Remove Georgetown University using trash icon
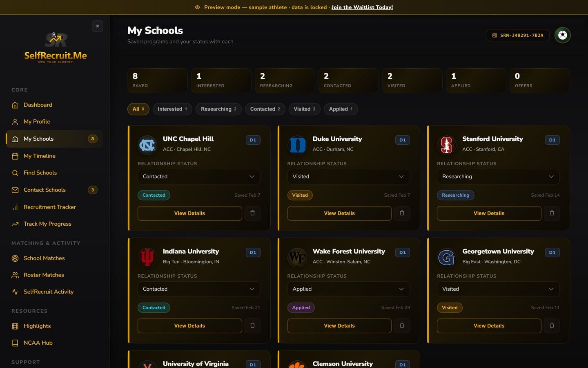This screenshot has width=588, height=368. pos(552,326)
